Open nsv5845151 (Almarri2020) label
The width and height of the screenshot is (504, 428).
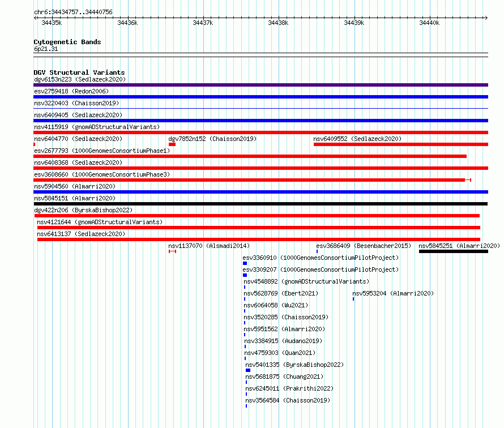point(75,198)
